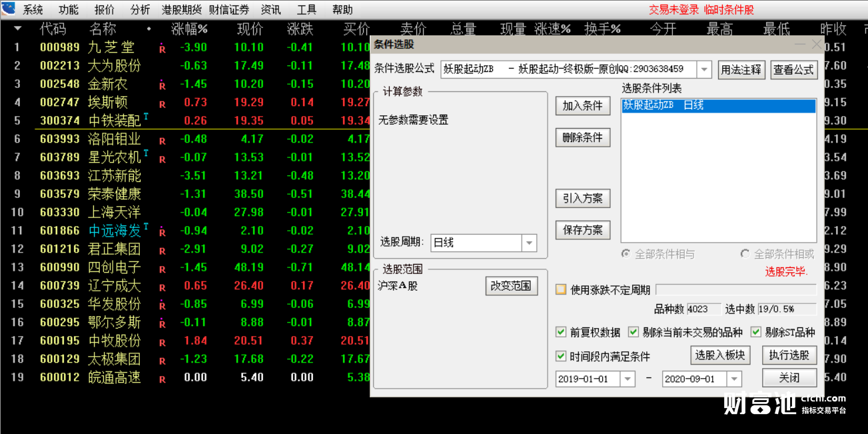Select stock code 600739 in list

[60, 285]
